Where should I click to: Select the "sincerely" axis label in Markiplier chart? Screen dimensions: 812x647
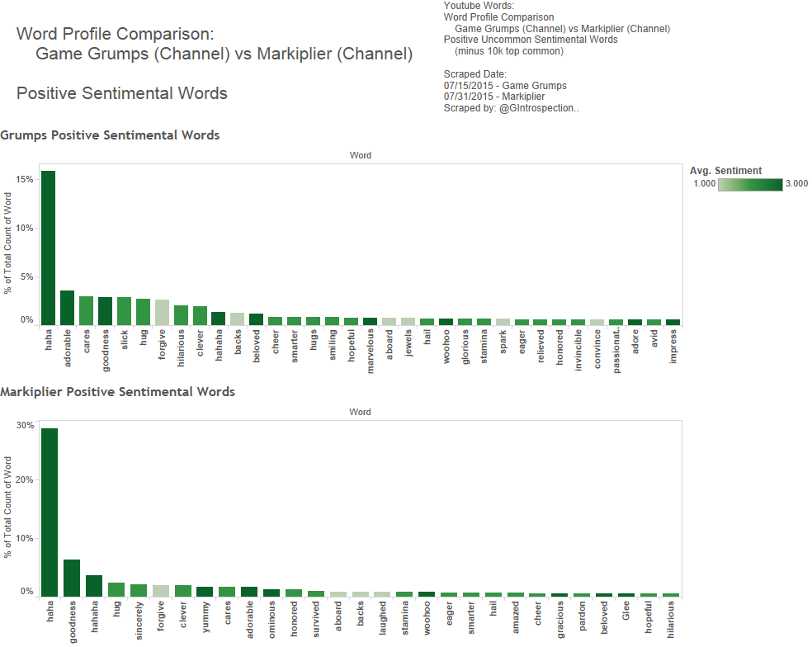pyautogui.click(x=139, y=621)
